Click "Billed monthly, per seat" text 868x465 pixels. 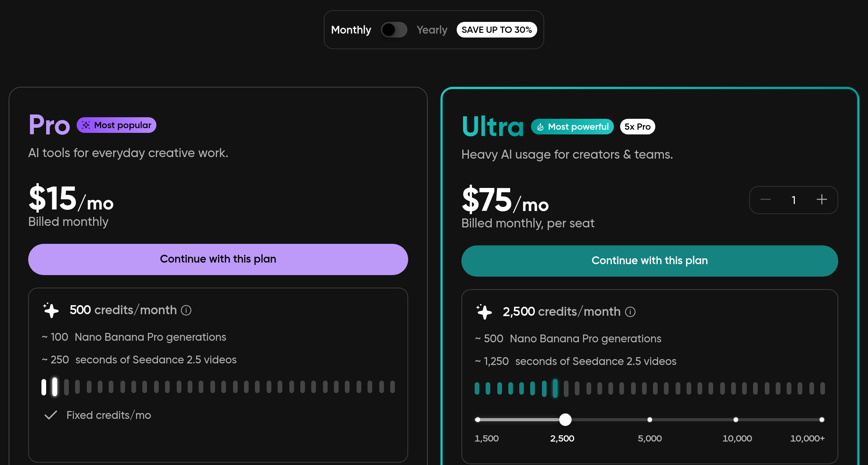(x=528, y=223)
